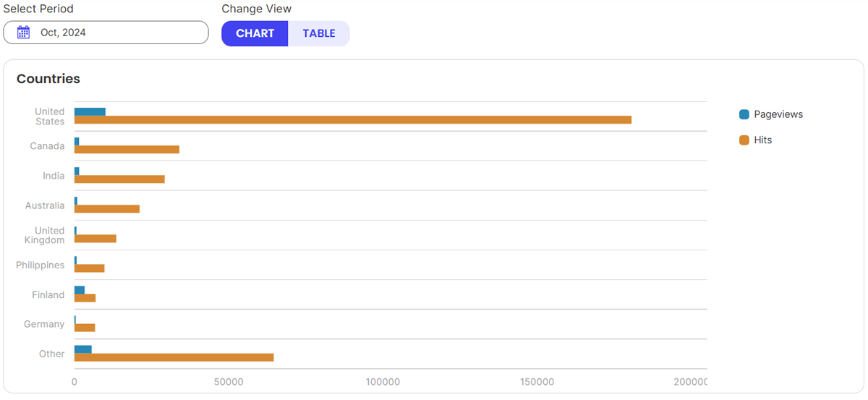
Task: Select the United States Hits bar
Action: pyautogui.click(x=352, y=120)
